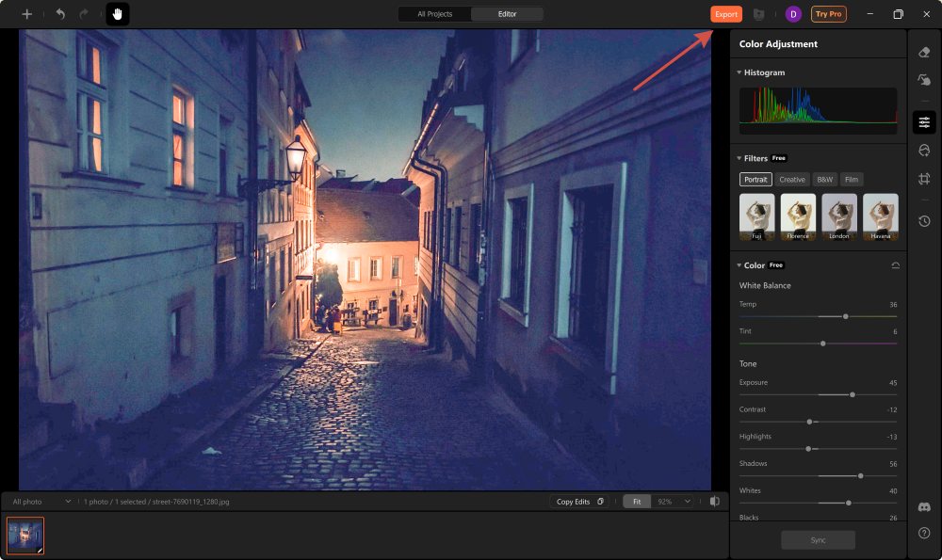Select the B&W filter category
Screen dimensions: 942x560
point(824,179)
